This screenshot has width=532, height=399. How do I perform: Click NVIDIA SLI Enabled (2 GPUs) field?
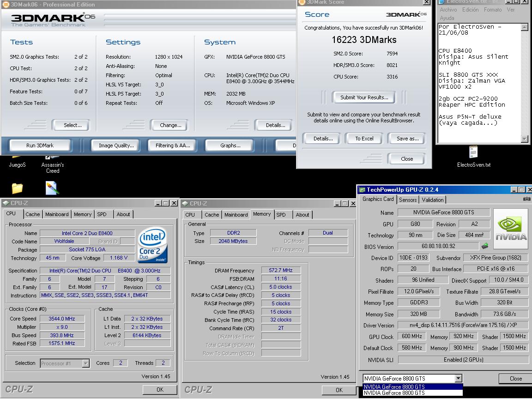tap(463, 360)
